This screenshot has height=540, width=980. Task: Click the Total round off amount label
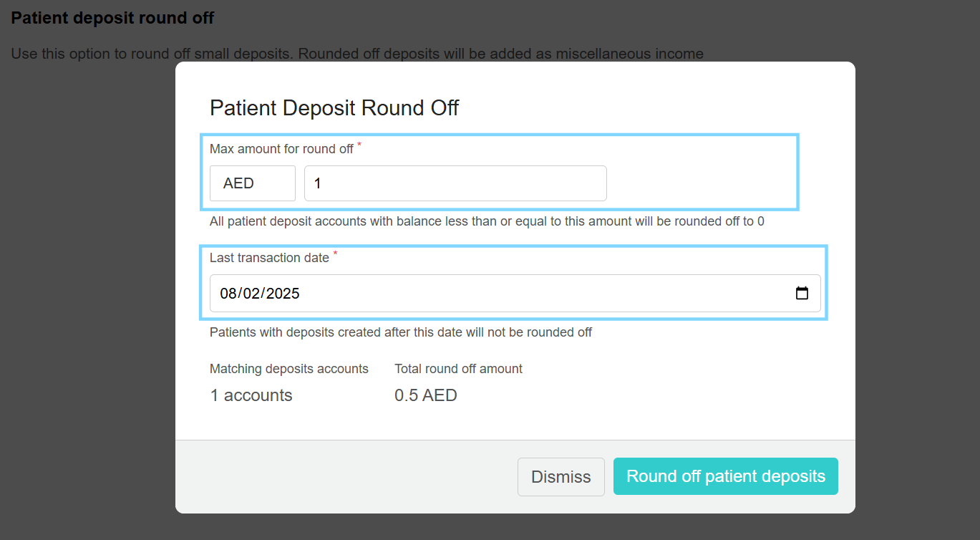click(x=458, y=369)
